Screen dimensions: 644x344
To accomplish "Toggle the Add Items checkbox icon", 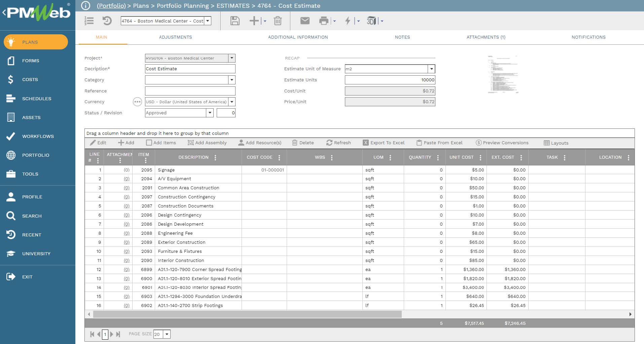I will click(x=149, y=143).
